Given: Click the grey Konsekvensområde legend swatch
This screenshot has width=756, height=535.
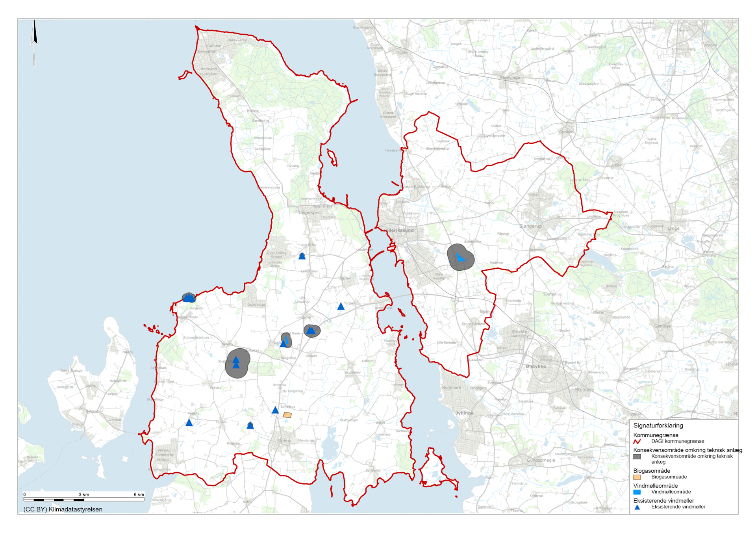Looking at the screenshot, I should tap(637, 457).
